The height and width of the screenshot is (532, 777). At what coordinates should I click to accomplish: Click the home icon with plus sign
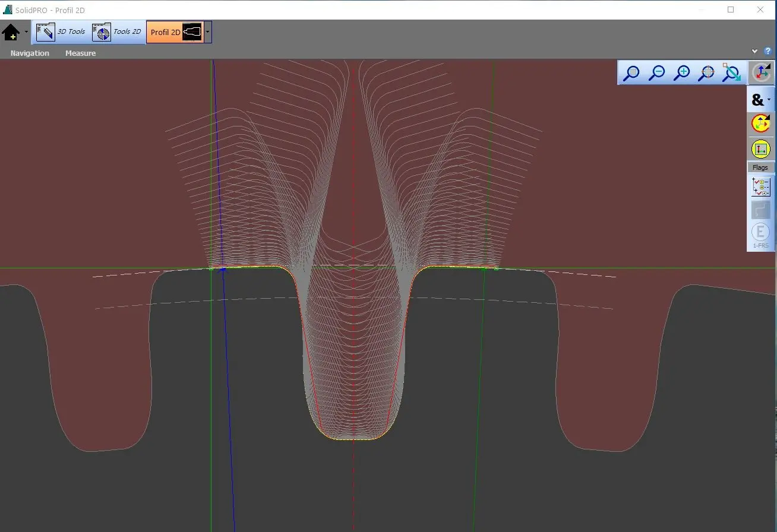tap(11, 33)
